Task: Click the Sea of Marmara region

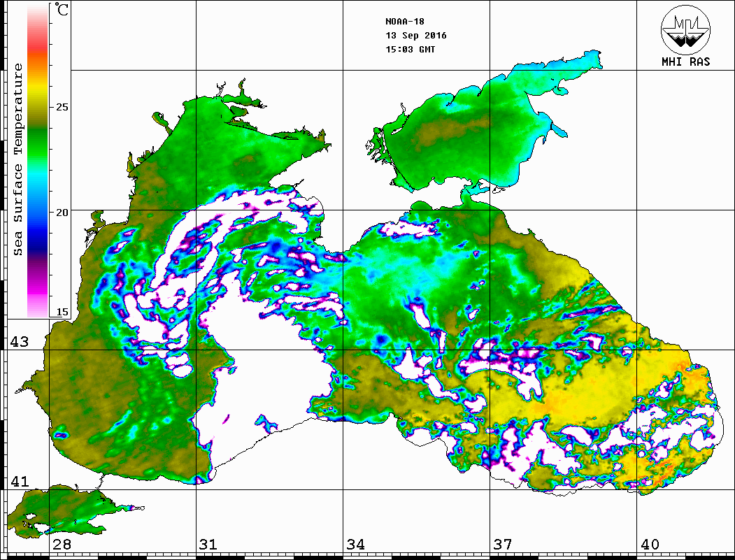Action: pos(66,512)
